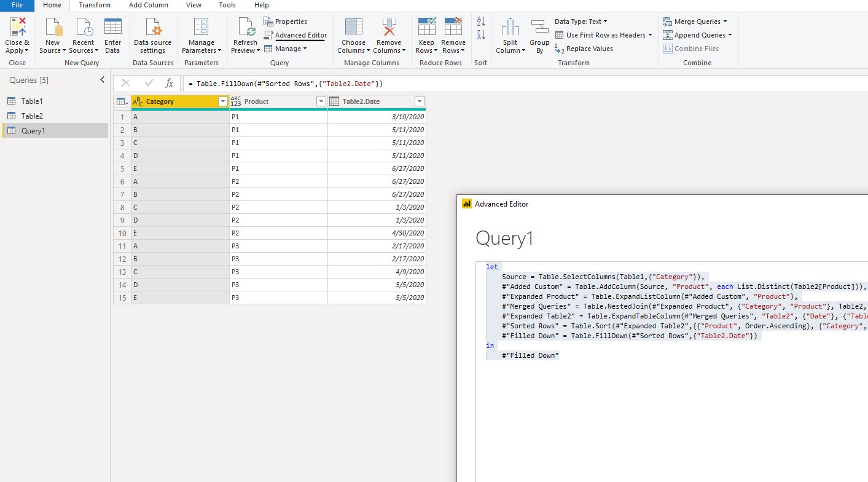
Task: Click Replace Values
Action: click(x=584, y=49)
